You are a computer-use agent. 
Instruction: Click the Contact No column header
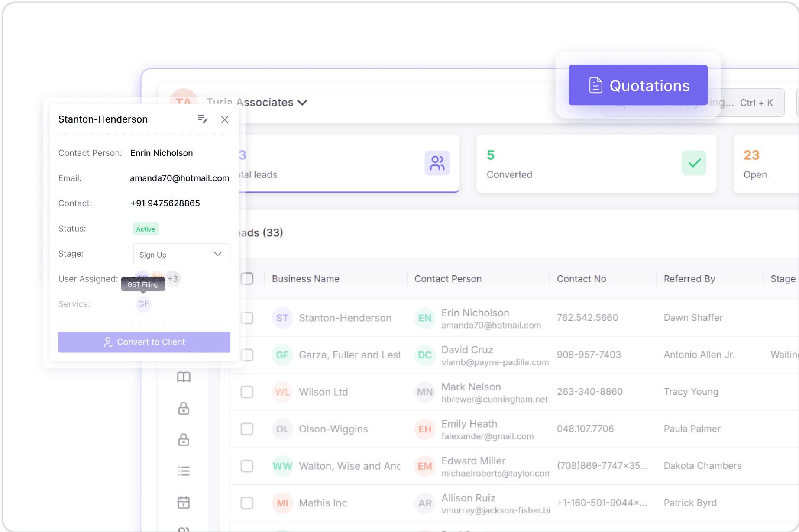point(581,279)
